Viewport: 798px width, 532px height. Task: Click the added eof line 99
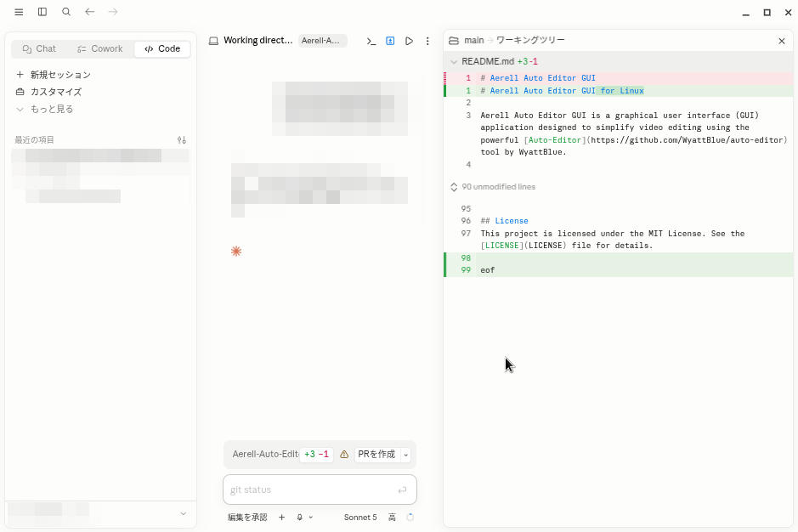click(619, 270)
